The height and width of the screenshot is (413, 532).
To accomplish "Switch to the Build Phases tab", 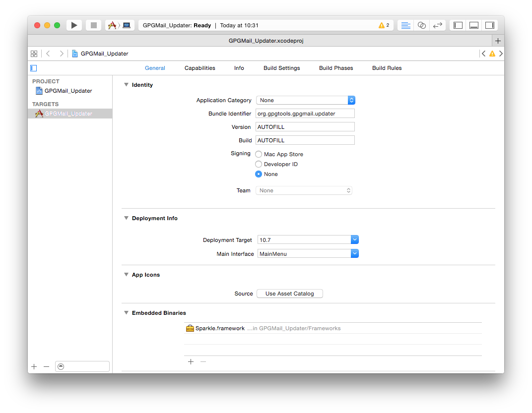I will [x=336, y=68].
